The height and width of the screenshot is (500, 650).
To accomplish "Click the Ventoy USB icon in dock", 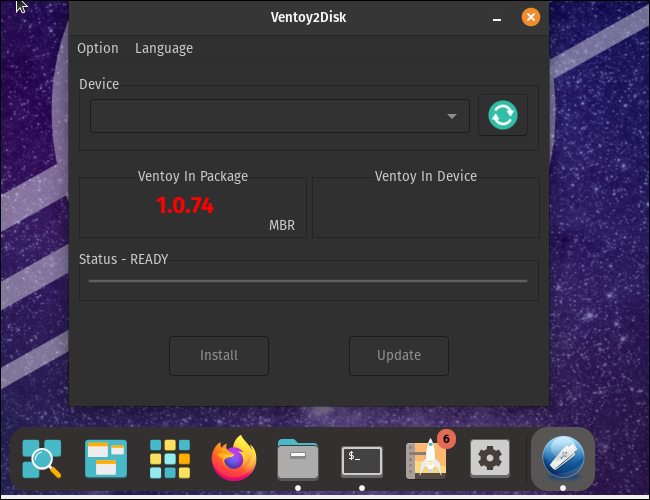I will (563, 458).
